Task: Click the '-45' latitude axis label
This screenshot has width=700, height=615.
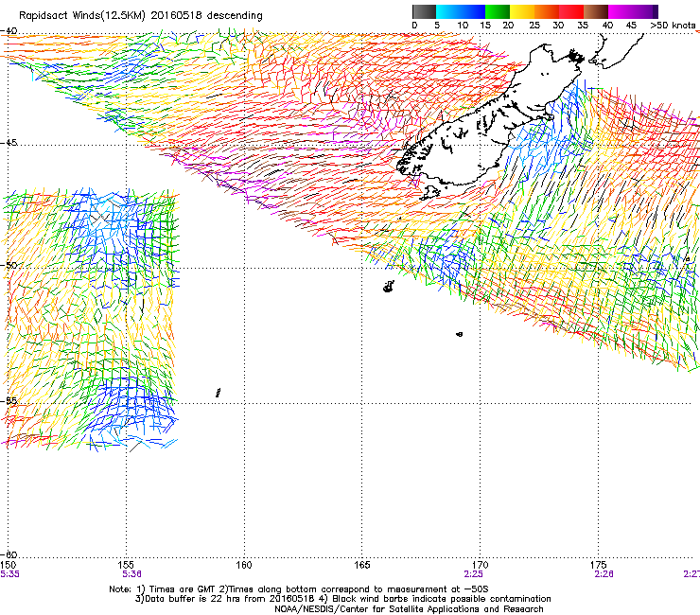Action: pos(9,143)
